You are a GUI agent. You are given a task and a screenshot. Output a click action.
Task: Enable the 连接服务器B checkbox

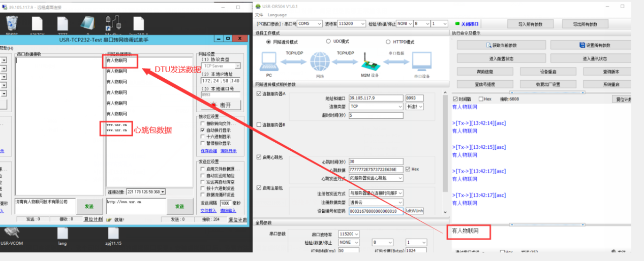(259, 124)
